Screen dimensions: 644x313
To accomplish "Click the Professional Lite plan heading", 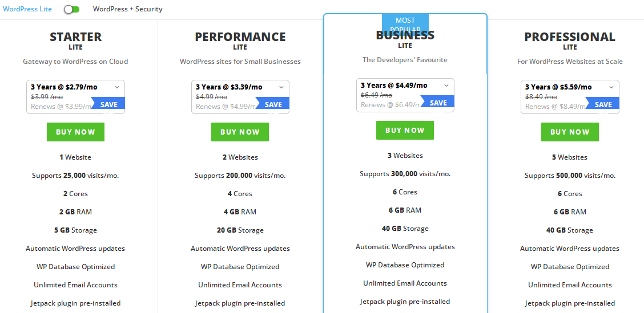I will pyautogui.click(x=570, y=37).
